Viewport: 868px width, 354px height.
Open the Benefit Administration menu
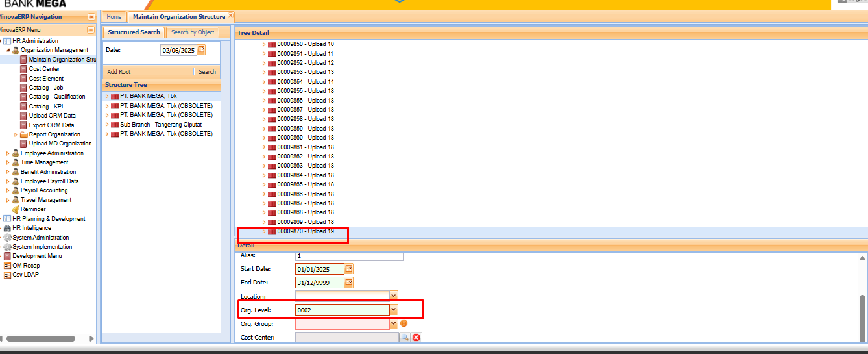(x=48, y=172)
